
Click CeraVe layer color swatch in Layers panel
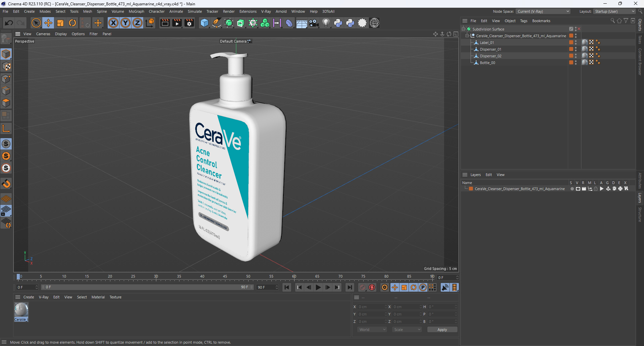[x=471, y=189]
